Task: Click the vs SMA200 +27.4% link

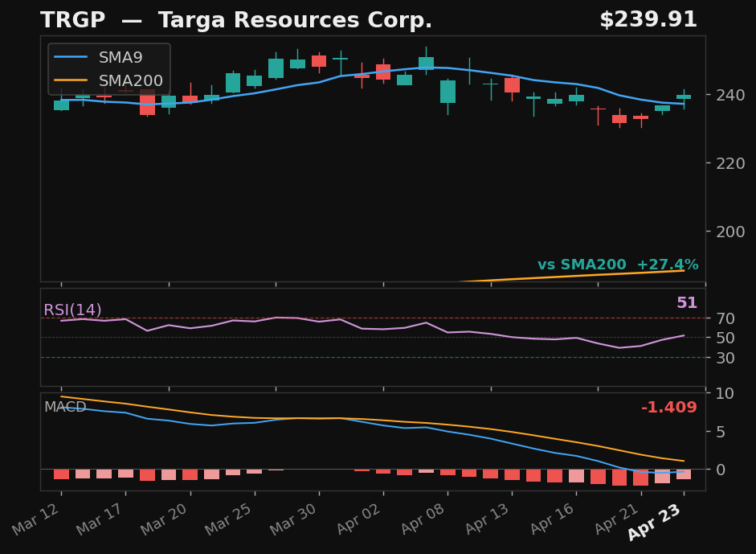Action: [617, 264]
